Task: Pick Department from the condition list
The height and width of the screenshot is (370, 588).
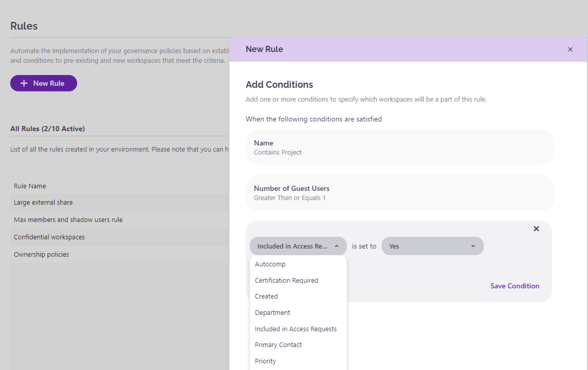Action: click(x=272, y=313)
